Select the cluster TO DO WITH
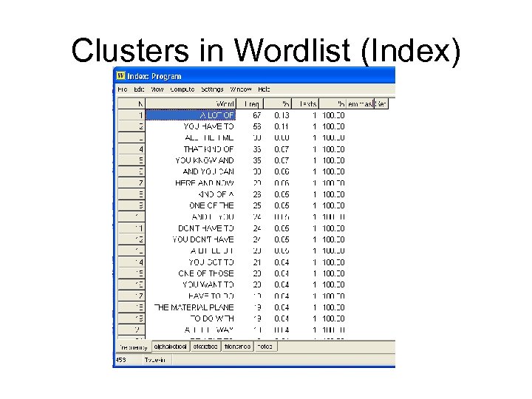Viewport: 532px width, 399px height. [x=212, y=318]
